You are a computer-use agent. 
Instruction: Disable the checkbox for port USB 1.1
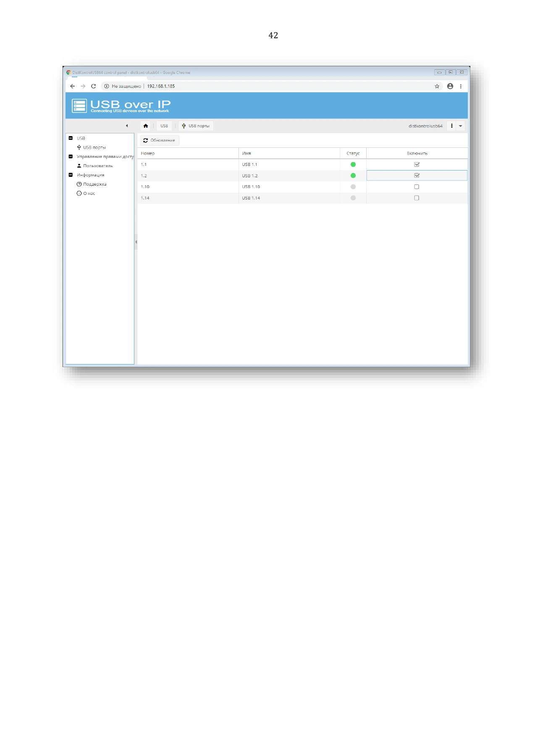(x=417, y=165)
